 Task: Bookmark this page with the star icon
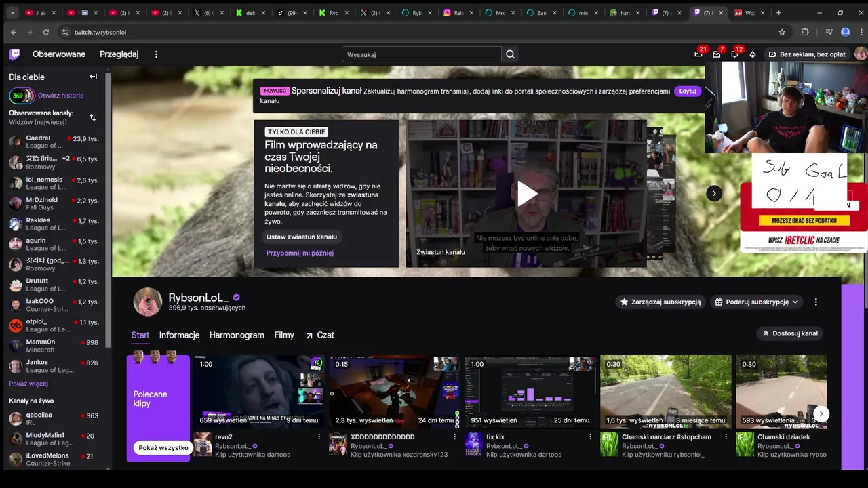coord(782,32)
